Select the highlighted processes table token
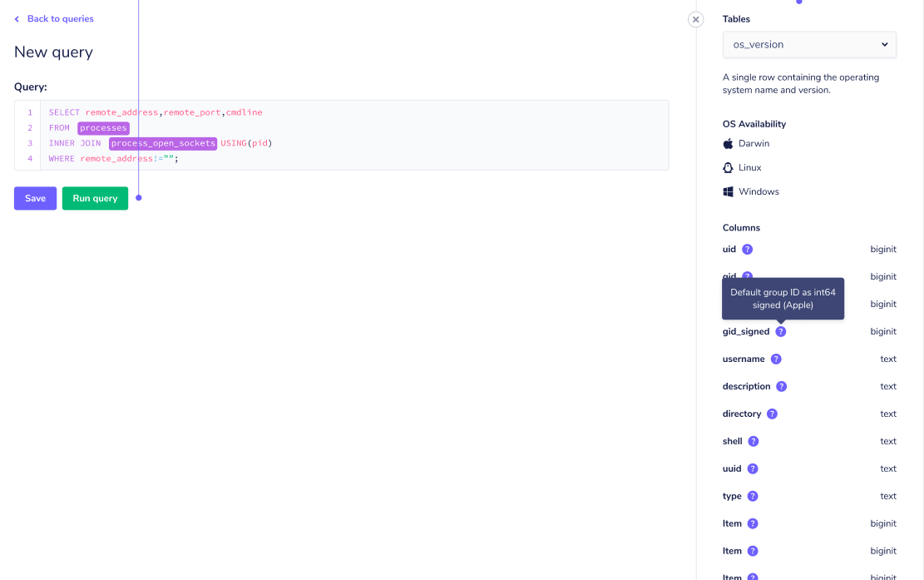The height and width of the screenshot is (580, 924). pos(103,128)
